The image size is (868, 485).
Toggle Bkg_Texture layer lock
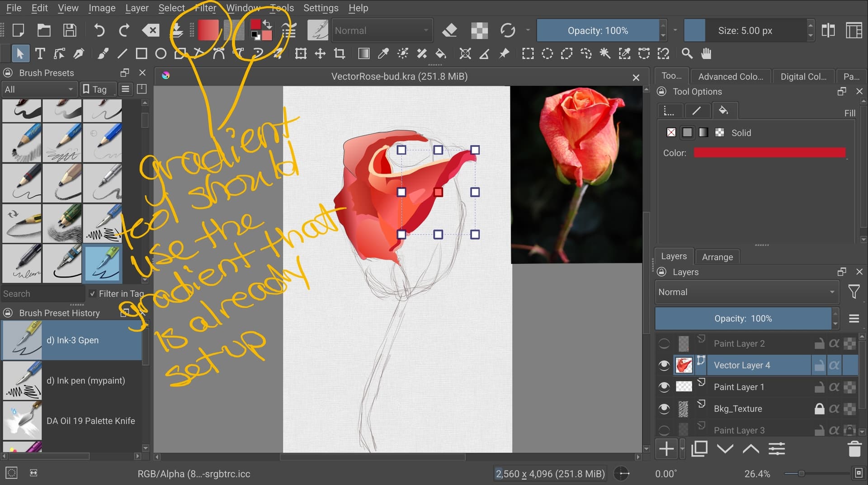pyautogui.click(x=819, y=409)
